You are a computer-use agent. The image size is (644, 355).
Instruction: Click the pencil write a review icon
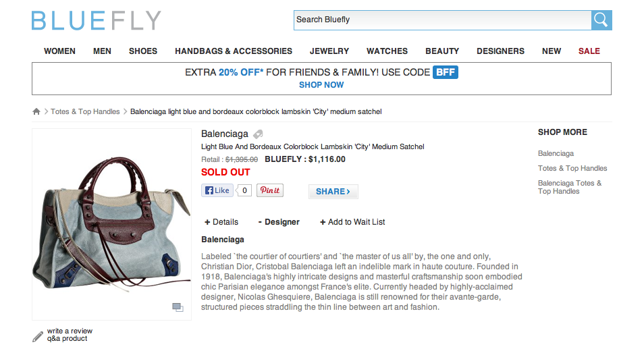38,337
